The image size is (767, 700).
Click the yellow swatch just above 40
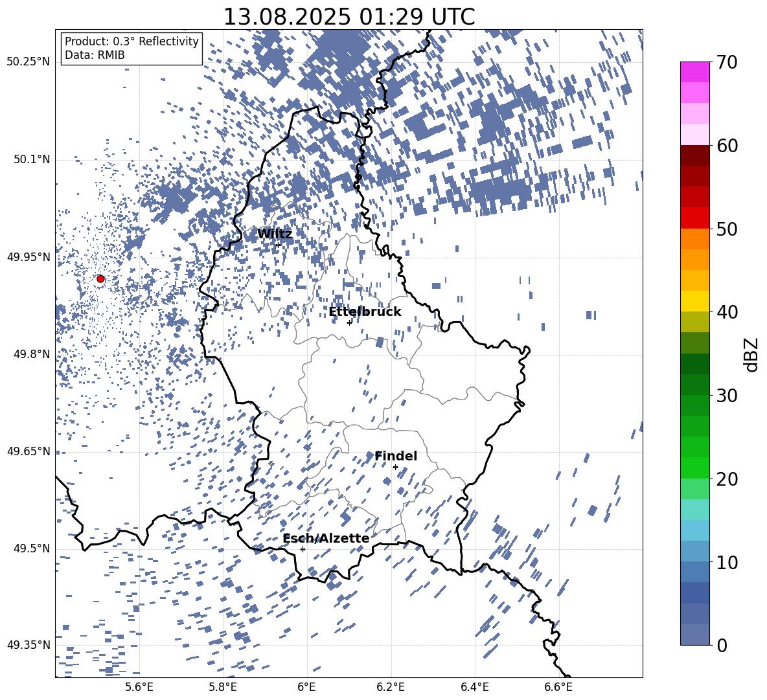(x=695, y=301)
